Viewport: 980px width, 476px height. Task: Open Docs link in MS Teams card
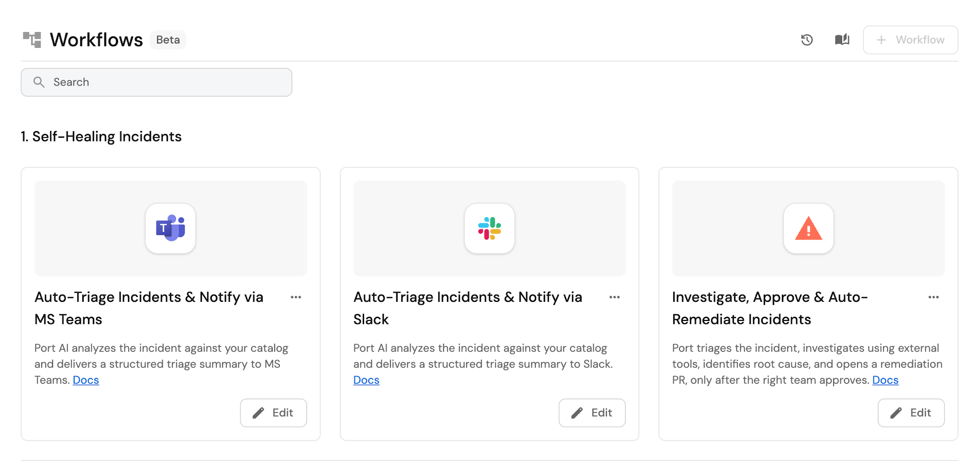click(86, 380)
